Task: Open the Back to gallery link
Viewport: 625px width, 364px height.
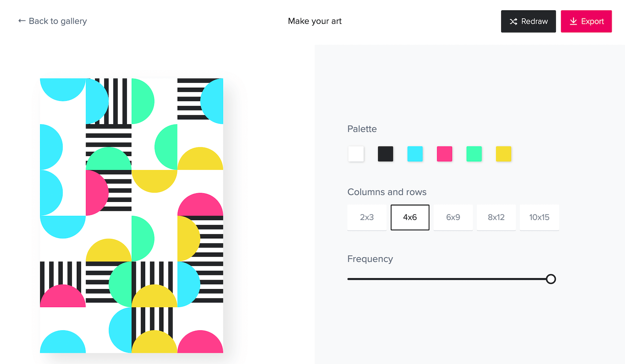Action: click(58, 21)
